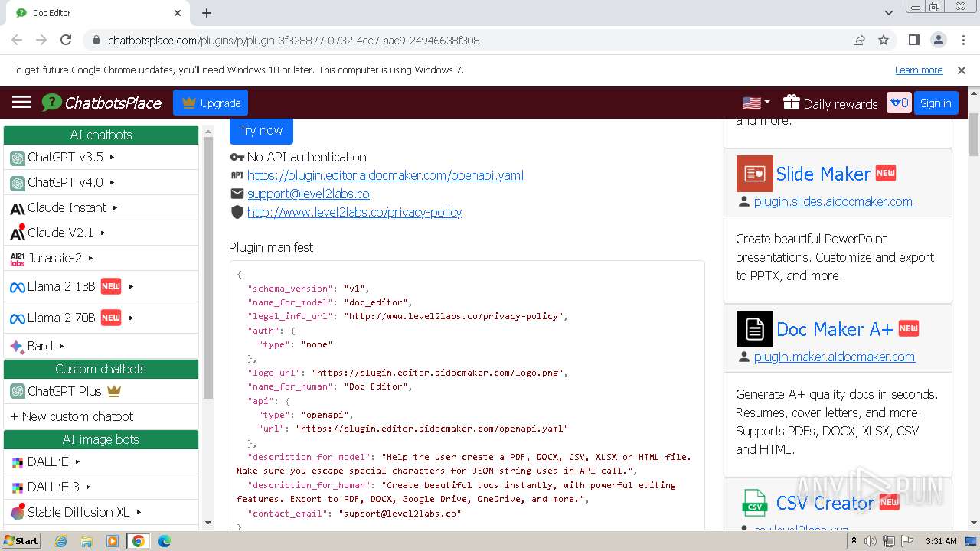The width and height of the screenshot is (980, 551).
Task: Open Chrome profile avatar icon
Action: (939, 40)
